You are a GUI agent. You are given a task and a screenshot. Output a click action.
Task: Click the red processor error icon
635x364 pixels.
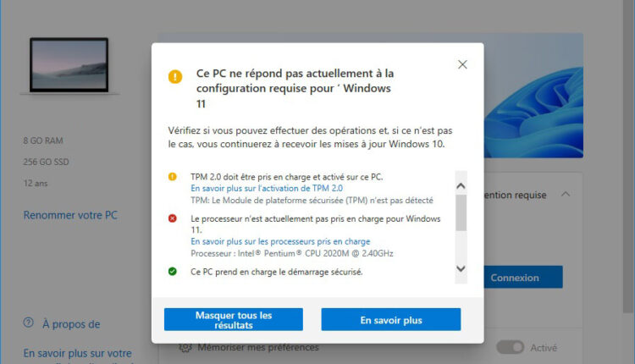(x=173, y=218)
